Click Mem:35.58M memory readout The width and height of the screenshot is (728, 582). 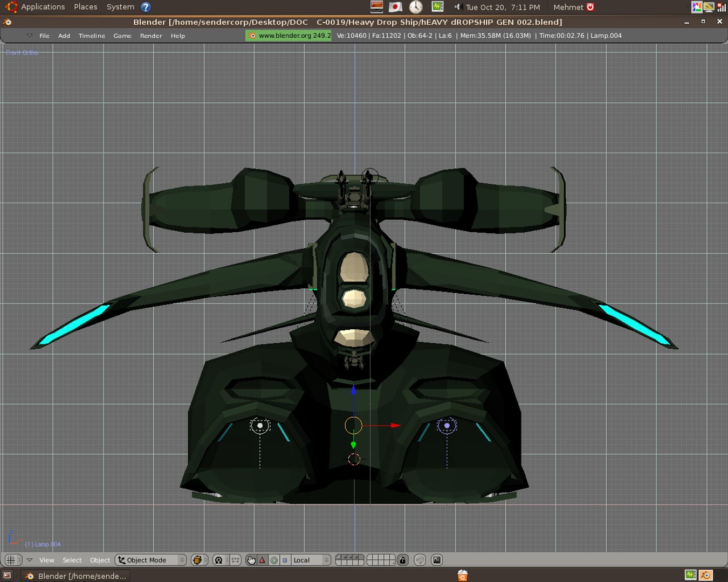pos(496,36)
